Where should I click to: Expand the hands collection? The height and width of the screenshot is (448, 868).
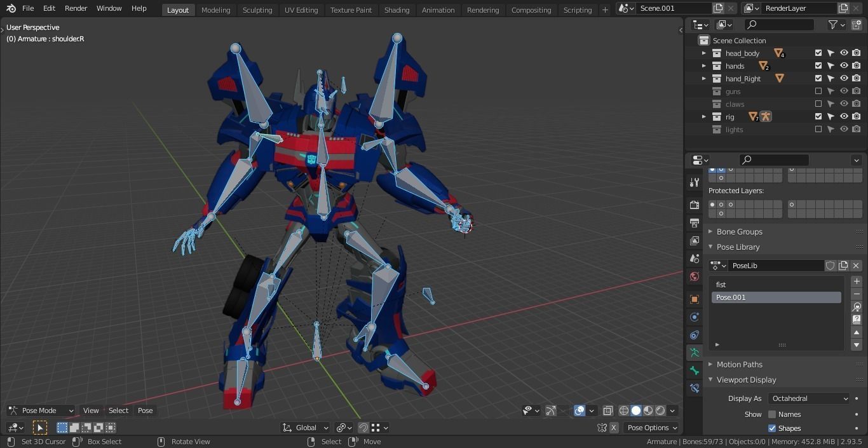[704, 66]
